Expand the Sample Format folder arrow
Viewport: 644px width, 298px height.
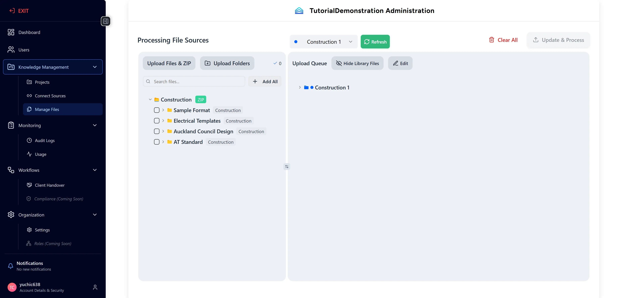163,110
